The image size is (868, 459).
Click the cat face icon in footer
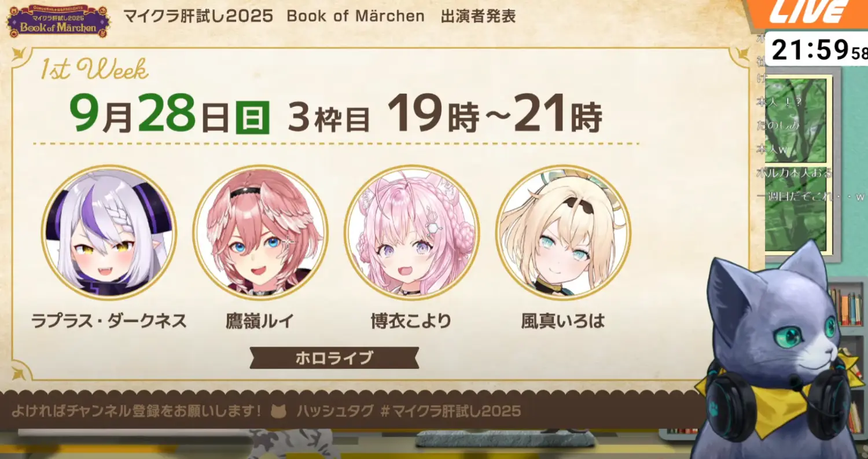point(279,412)
